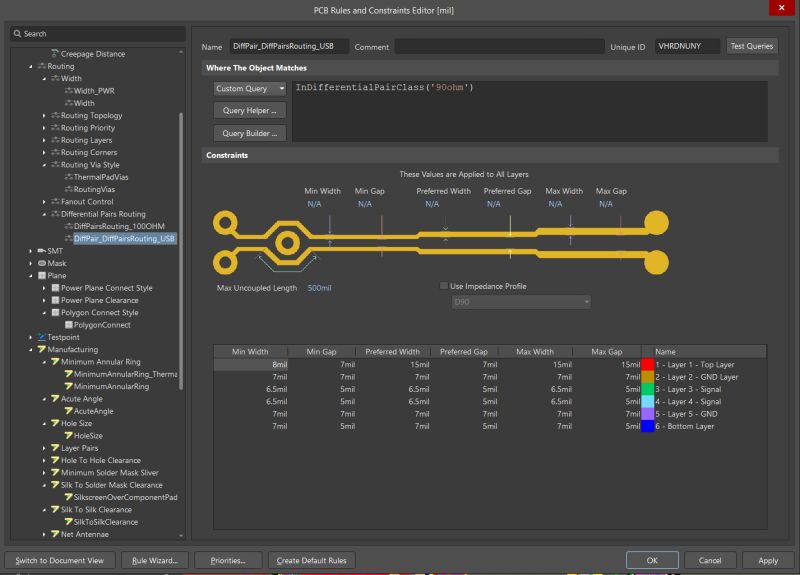The image size is (800, 575).
Task: Click the PolygonConnect rule icon
Action: pos(68,325)
